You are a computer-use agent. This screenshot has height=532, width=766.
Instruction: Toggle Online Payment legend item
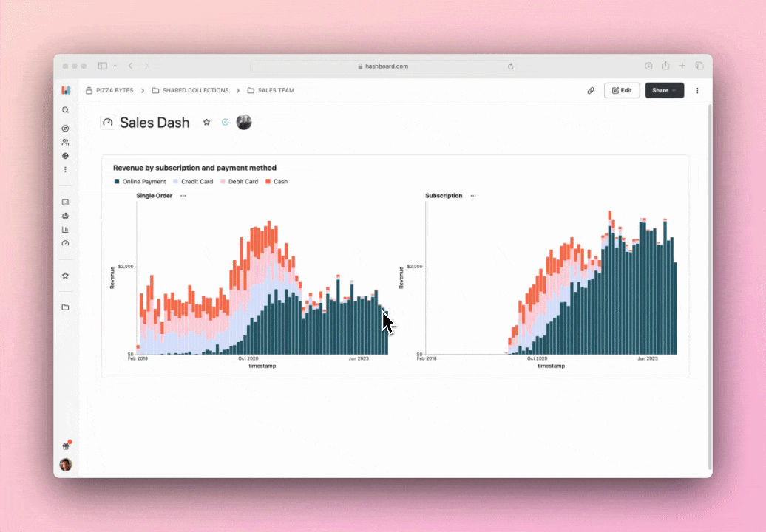pos(140,182)
